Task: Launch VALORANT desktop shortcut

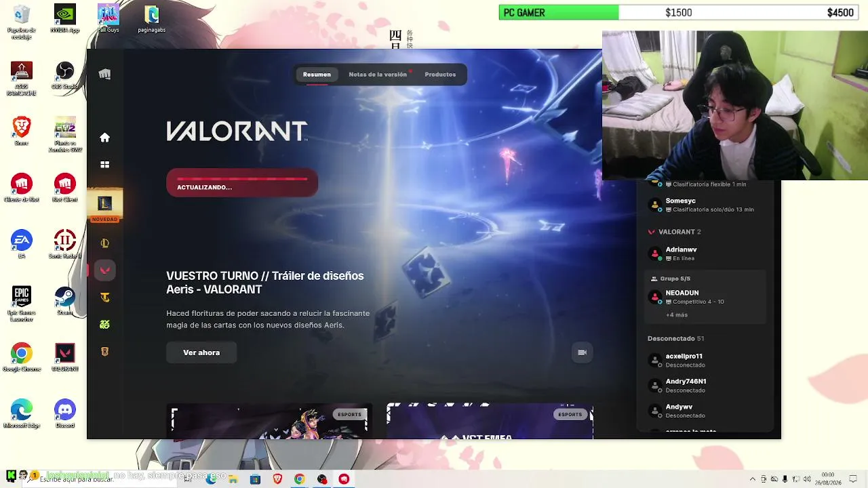Action: pos(65,357)
